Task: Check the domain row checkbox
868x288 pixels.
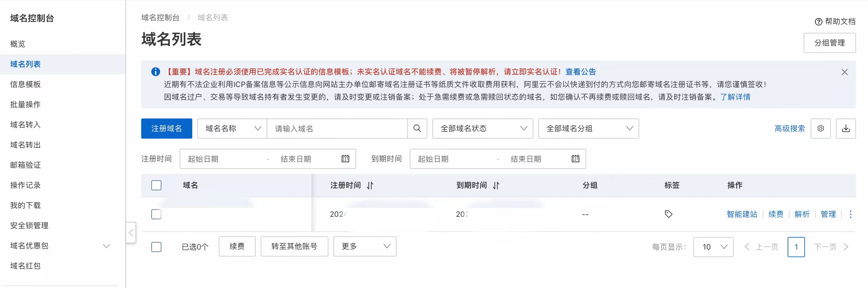Action: 156,214
